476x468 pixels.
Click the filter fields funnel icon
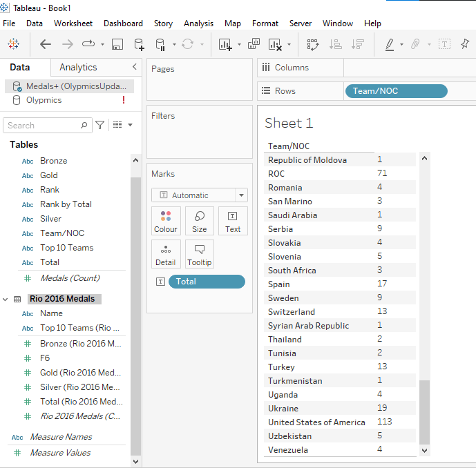point(100,125)
